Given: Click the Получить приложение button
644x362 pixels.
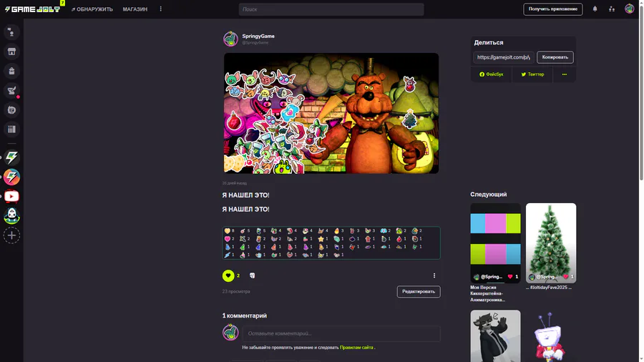Looking at the screenshot, I should [x=553, y=9].
